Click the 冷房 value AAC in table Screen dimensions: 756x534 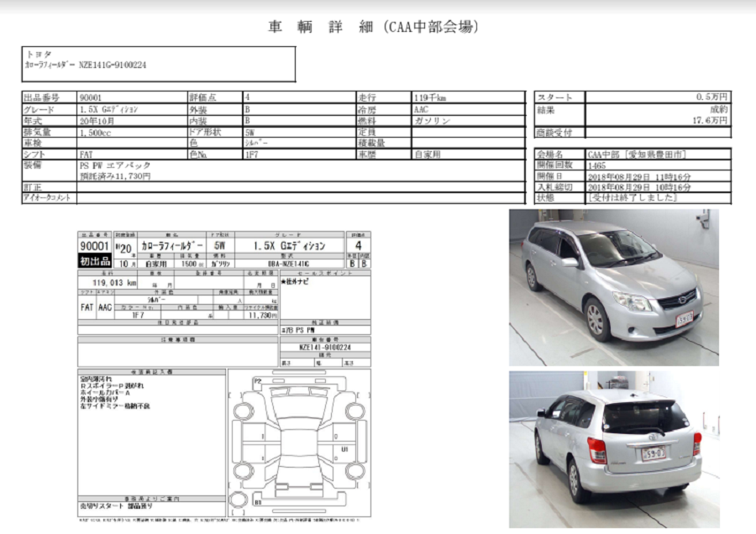point(421,109)
